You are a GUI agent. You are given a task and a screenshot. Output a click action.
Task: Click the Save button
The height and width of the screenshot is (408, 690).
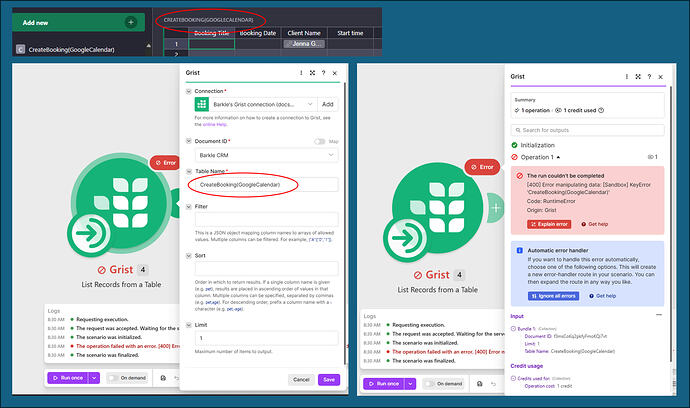click(x=329, y=379)
